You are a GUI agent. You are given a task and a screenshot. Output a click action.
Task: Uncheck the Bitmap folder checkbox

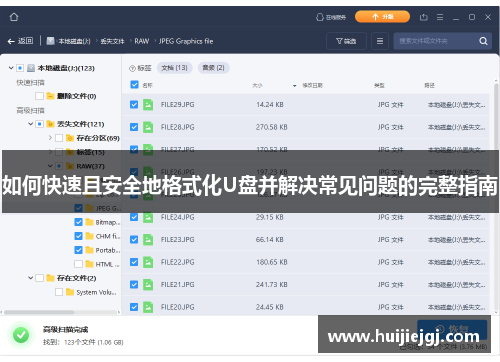coord(78,222)
